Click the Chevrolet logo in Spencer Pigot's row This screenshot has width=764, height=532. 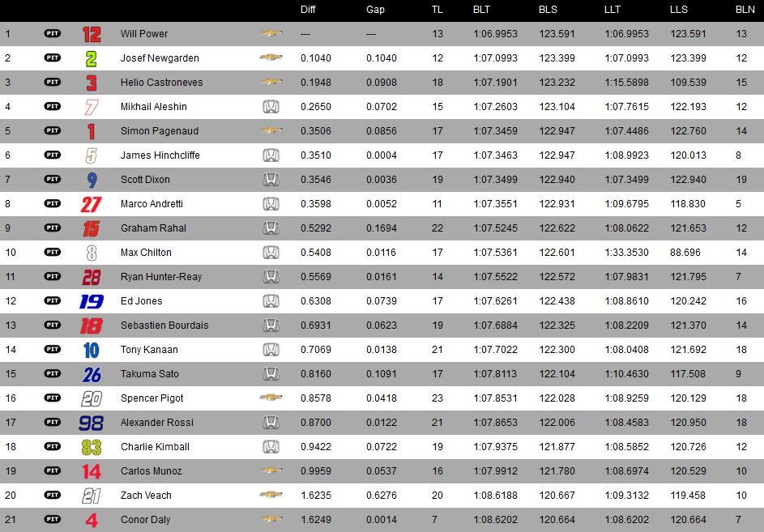click(271, 397)
